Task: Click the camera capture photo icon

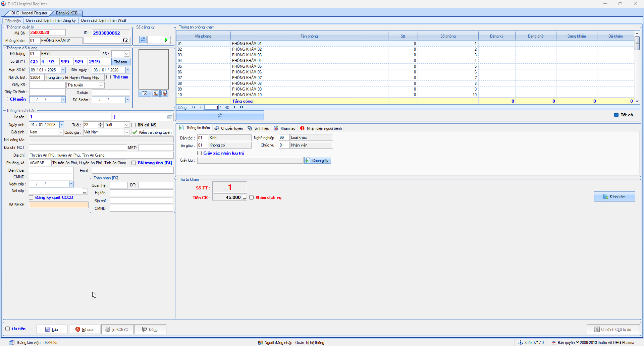Action: pos(145,94)
